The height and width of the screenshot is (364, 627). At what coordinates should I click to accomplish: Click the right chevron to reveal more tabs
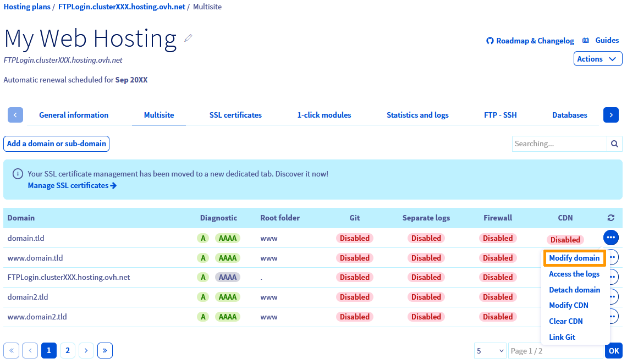pos(610,115)
